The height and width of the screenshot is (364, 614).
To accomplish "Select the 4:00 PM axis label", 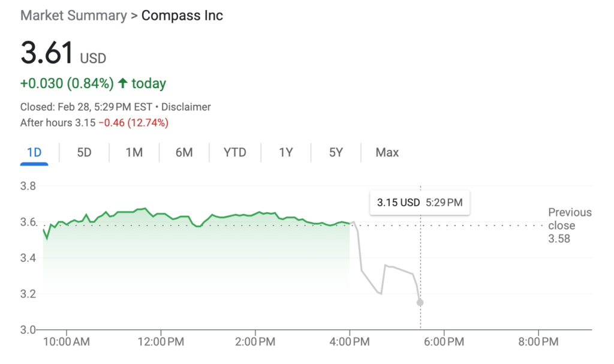I will point(350,341).
